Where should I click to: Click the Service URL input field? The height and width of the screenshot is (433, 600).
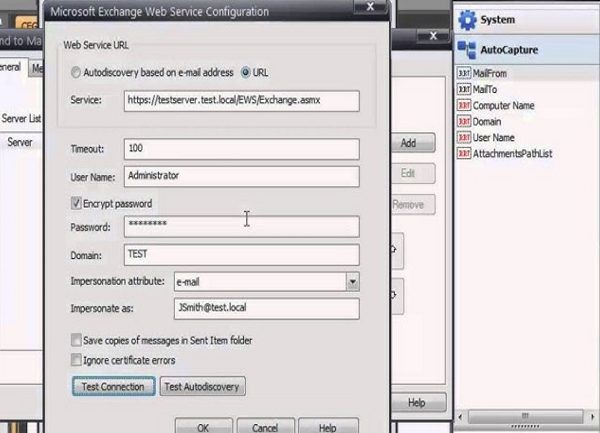[x=240, y=100]
